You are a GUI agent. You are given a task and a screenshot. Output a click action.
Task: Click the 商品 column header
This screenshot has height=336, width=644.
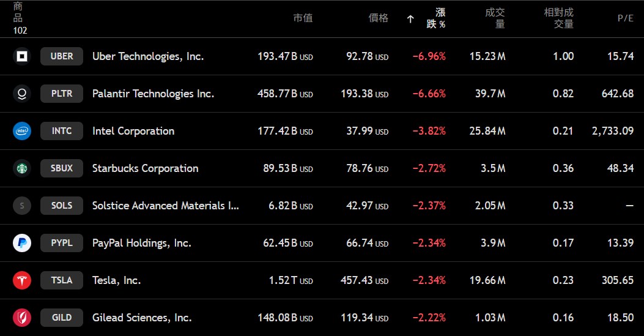click(18, 12)
